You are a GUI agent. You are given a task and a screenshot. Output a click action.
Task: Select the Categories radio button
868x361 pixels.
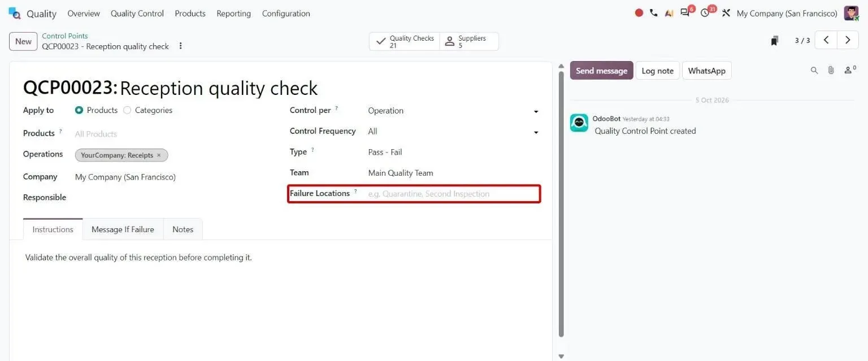(127, 110)
